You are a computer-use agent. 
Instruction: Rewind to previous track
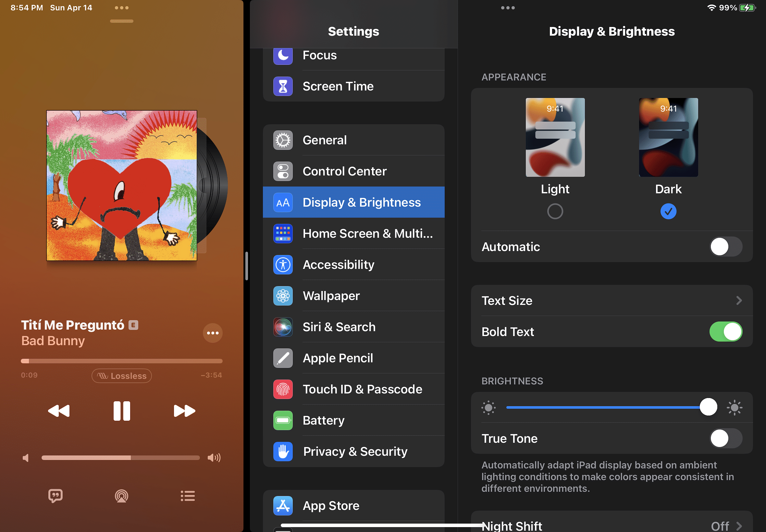(59, 411)
